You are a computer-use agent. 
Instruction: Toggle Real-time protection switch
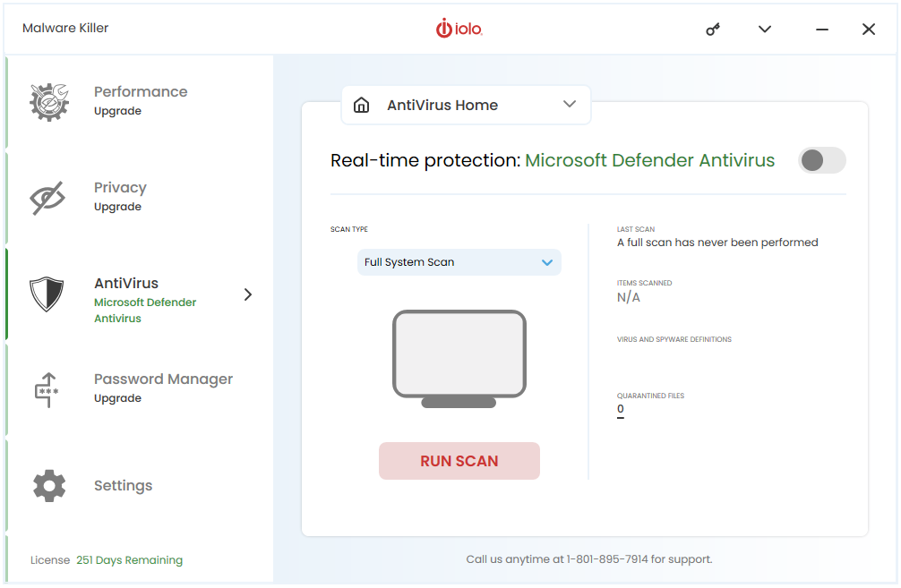tap(821, 160)
